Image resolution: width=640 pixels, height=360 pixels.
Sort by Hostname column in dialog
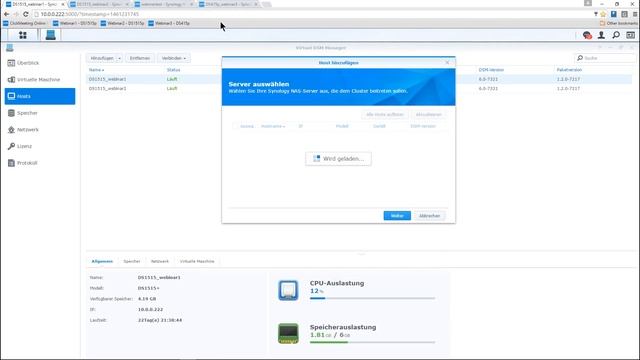pyautogui.click(x=273, y=126)
